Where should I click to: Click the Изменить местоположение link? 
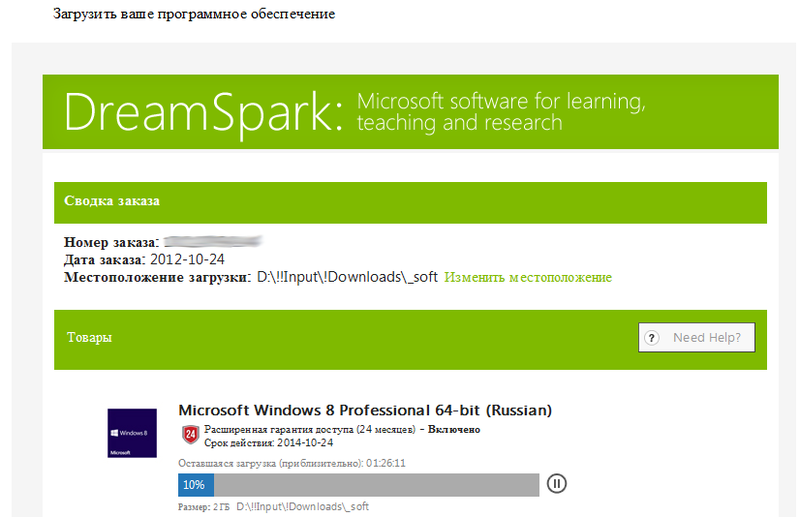528,277
